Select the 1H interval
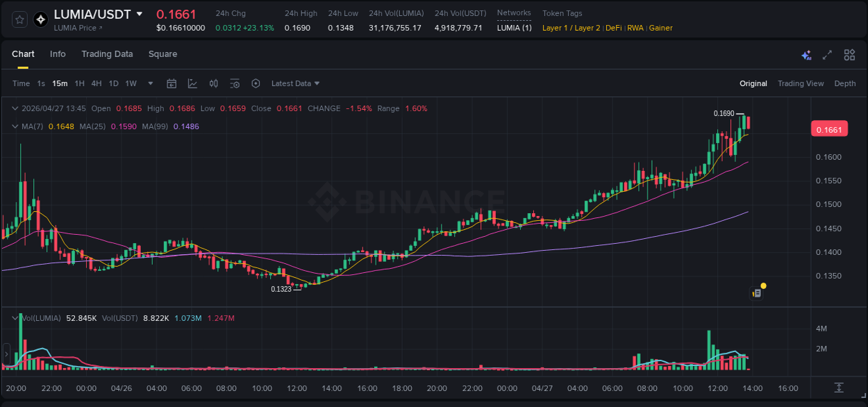 [x=79, y=83]
